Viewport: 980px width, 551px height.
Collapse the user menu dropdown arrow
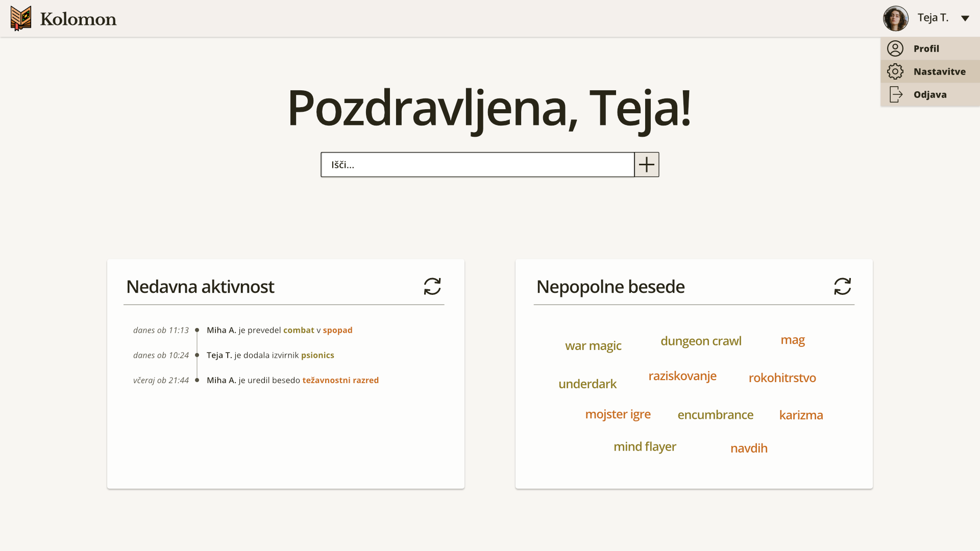coord(965,18)
